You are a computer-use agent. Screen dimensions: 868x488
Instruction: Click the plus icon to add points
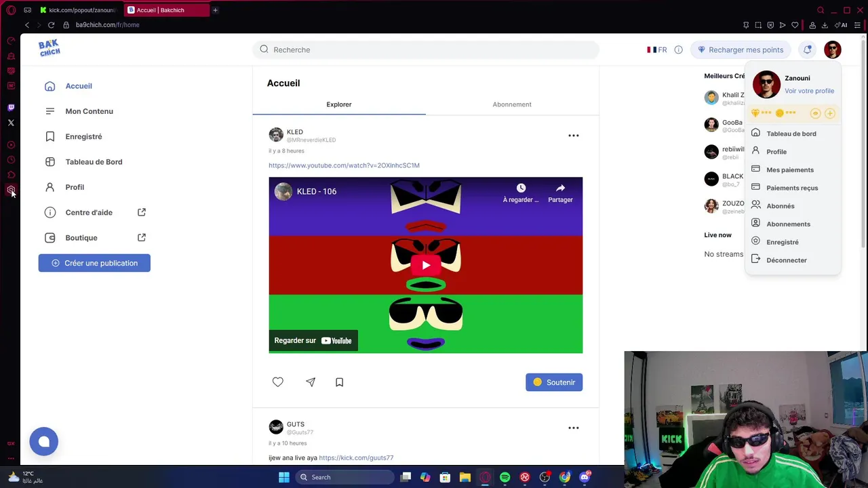829,113
